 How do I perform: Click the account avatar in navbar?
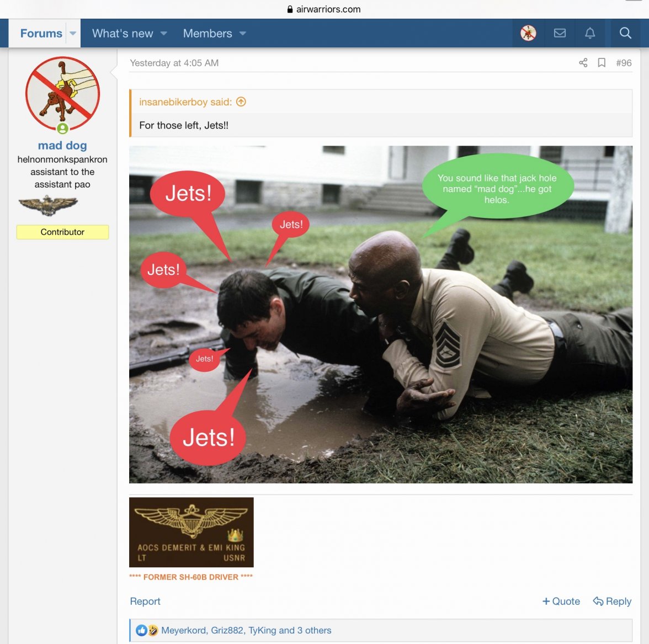click(x=528, y=33)
